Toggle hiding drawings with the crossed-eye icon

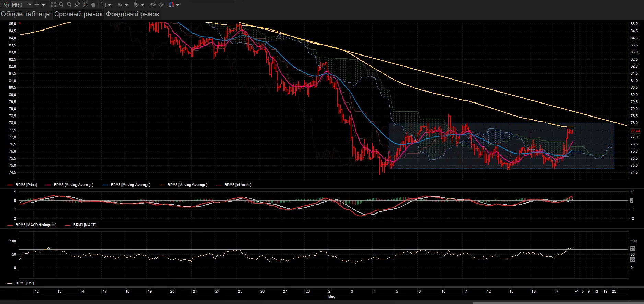tap(153, 5)
